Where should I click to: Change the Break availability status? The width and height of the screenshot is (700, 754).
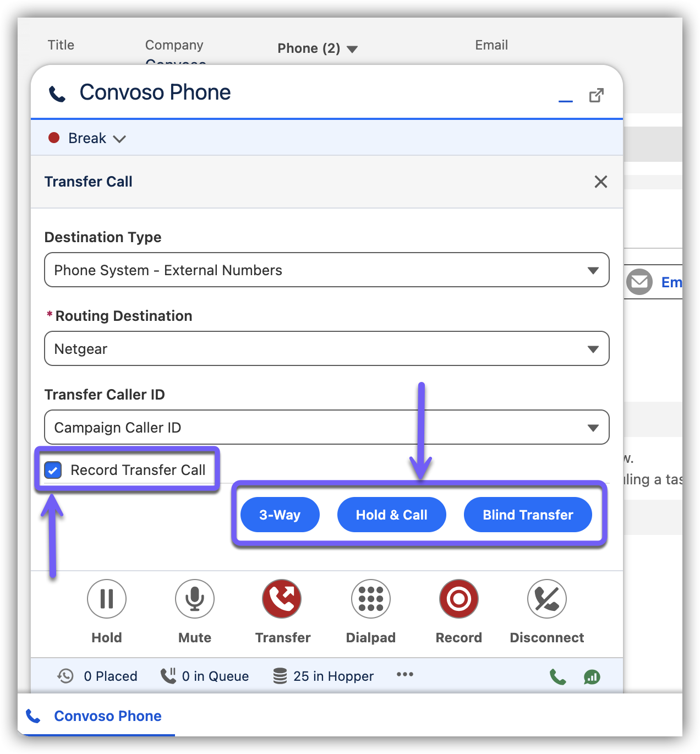(88, 139)
